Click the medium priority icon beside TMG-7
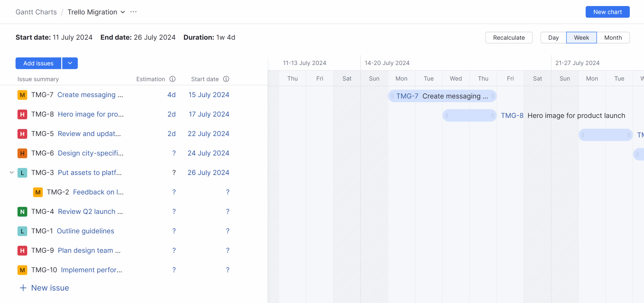The width and height of the screenshot is (644, 303). coord(22,95)
